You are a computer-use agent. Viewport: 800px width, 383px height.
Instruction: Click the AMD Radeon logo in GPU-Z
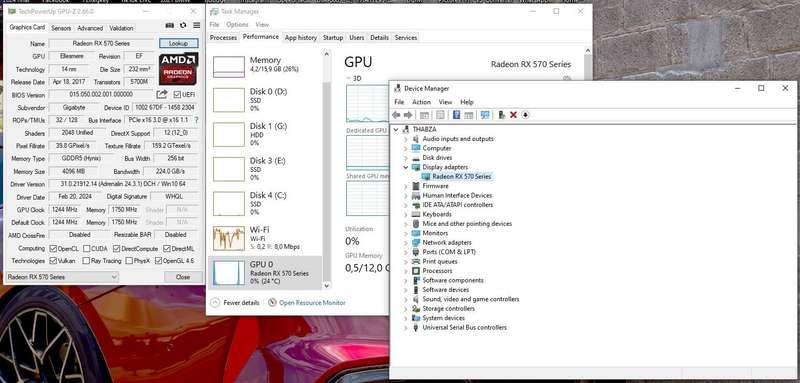[x=179, y=69]
